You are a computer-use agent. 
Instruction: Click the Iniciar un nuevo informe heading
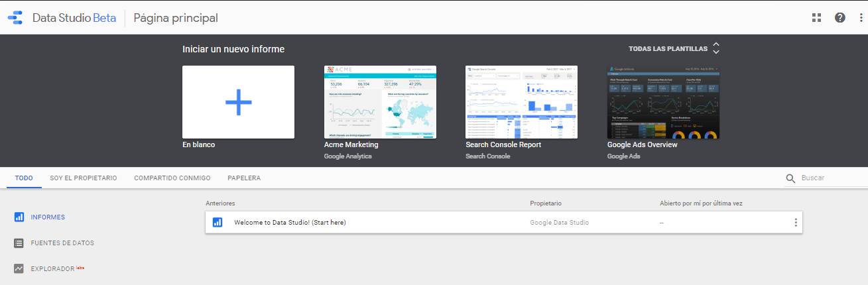(x=233, y=49)
